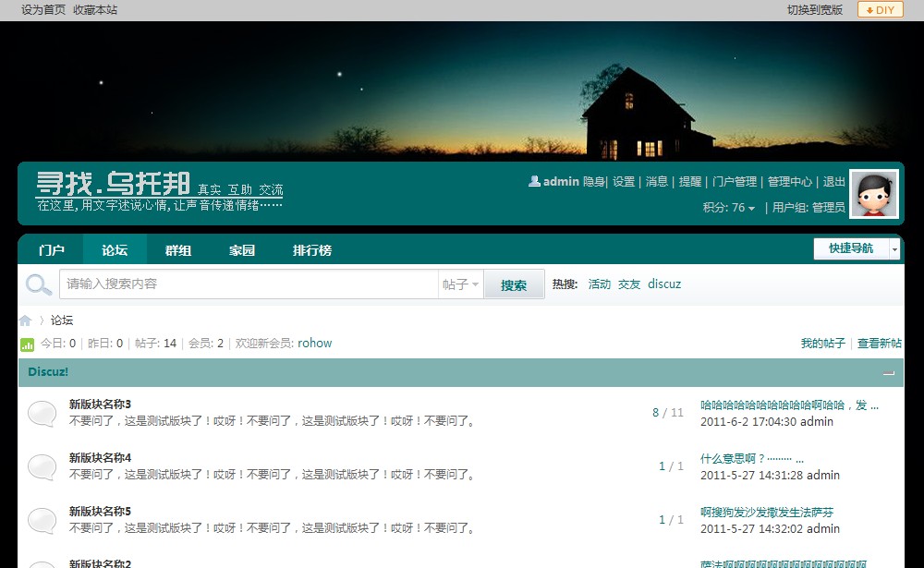Open last post 什么意思啊 thread link

click(751, 459)
